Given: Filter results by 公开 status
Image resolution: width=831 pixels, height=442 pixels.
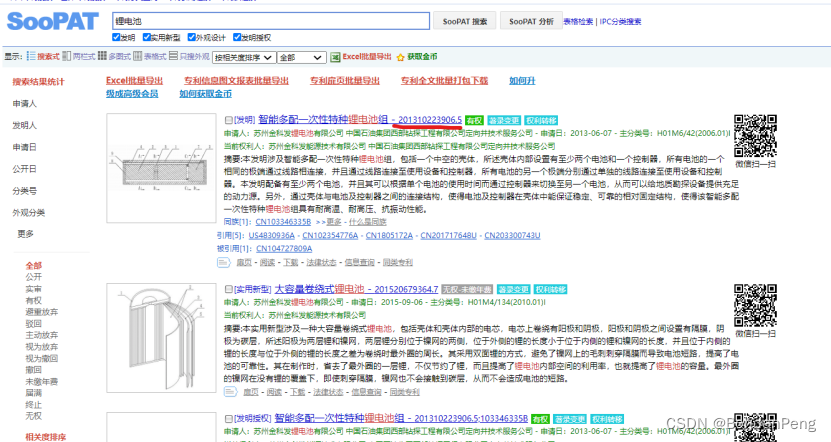Looking at the screenshot, I should 33,277.
